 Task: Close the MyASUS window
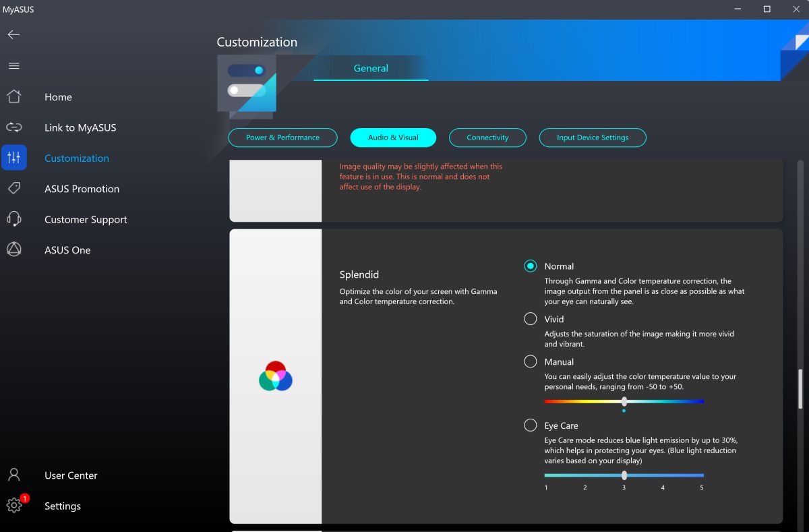pyautogui.click(x=796, y=9)
